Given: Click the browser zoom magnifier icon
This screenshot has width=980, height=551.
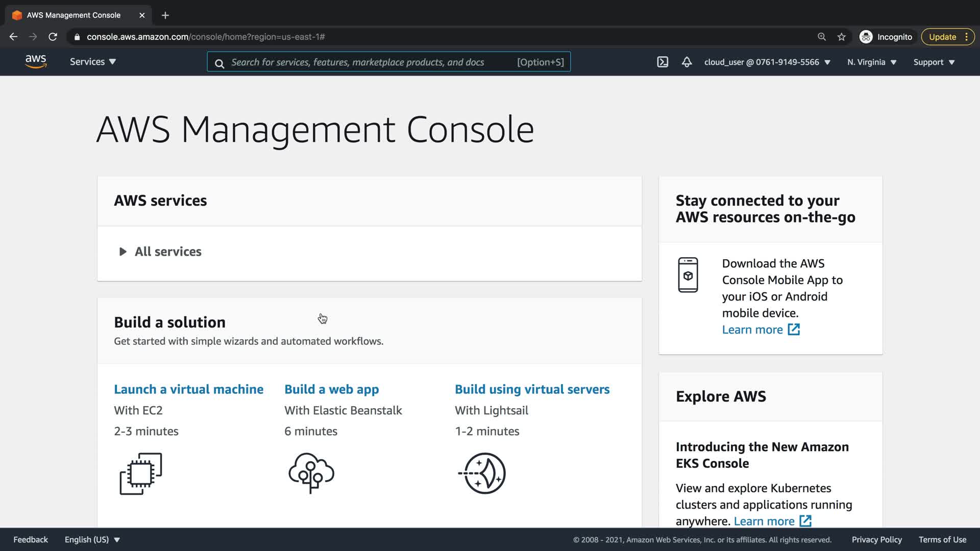Looking at the screenshot, I should click(x=822, y=37).
